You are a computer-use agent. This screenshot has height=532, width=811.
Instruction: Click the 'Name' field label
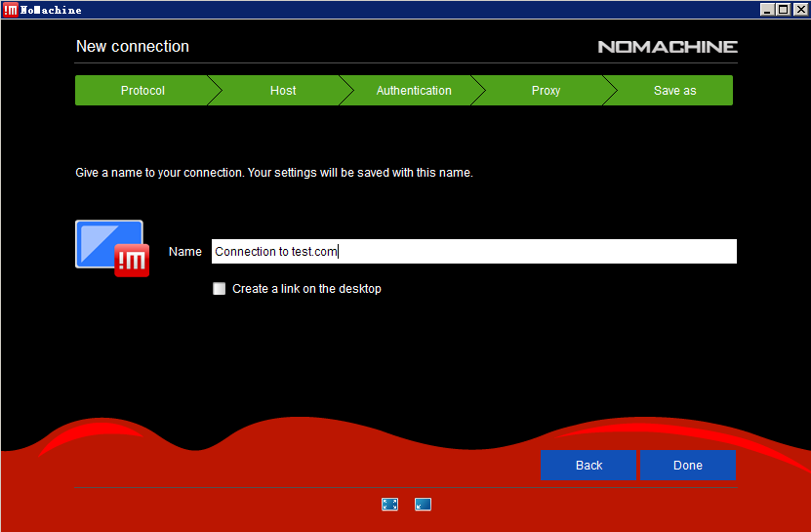click(x=184, y=252)
